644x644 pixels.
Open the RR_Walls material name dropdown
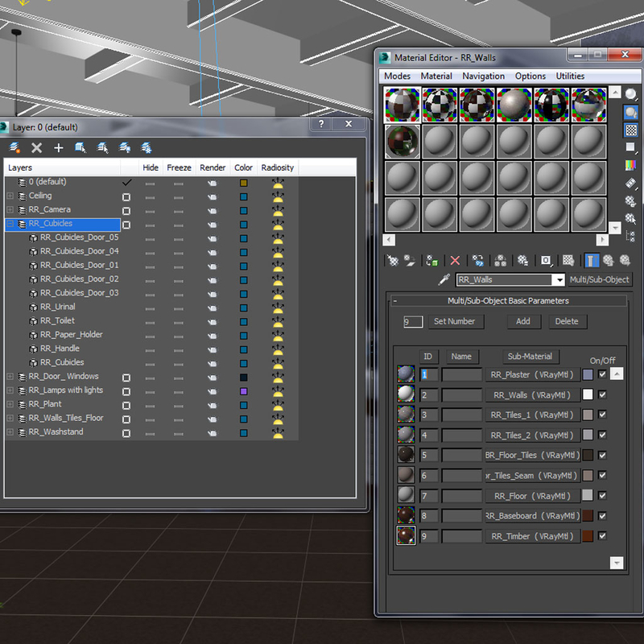click(559, 280)
